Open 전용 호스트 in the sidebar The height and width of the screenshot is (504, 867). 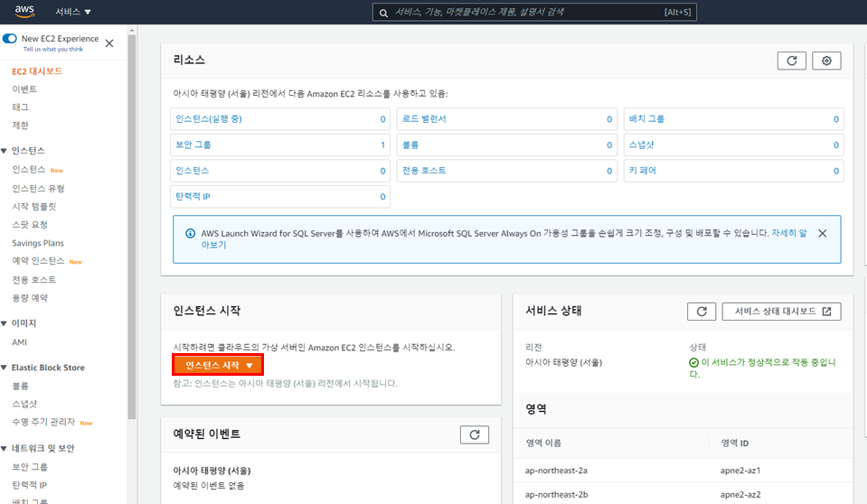33,280
